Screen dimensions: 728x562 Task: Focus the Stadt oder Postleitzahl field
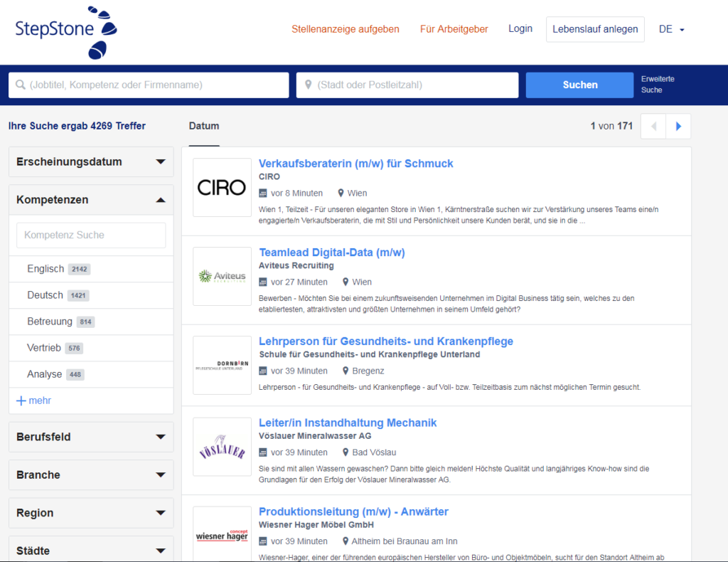point(407,85)
